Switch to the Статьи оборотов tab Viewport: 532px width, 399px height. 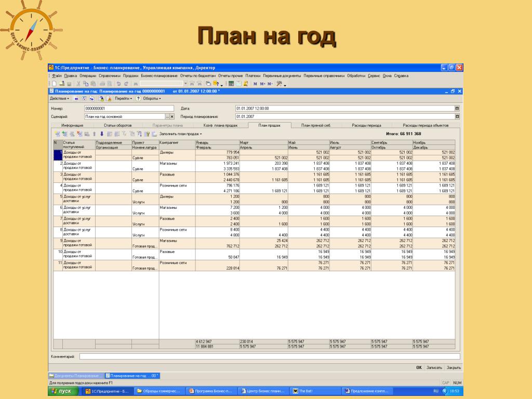pyautogui.click(x=118, y=126)
